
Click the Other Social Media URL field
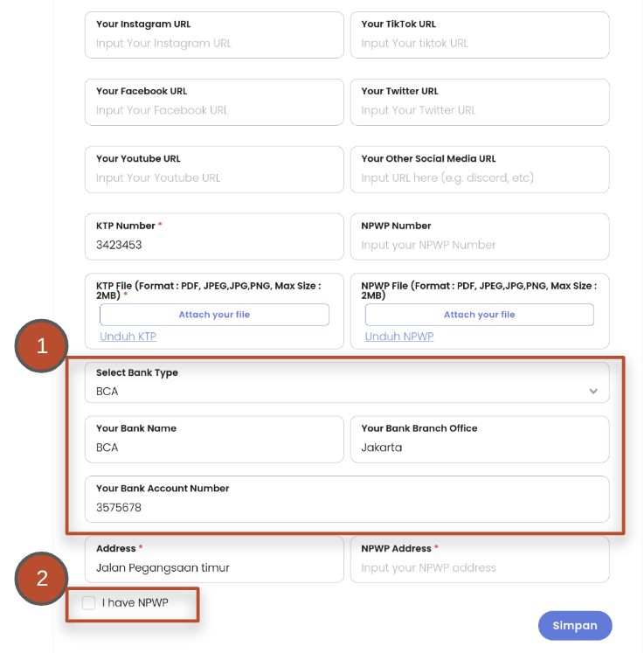tap(480, 178)
